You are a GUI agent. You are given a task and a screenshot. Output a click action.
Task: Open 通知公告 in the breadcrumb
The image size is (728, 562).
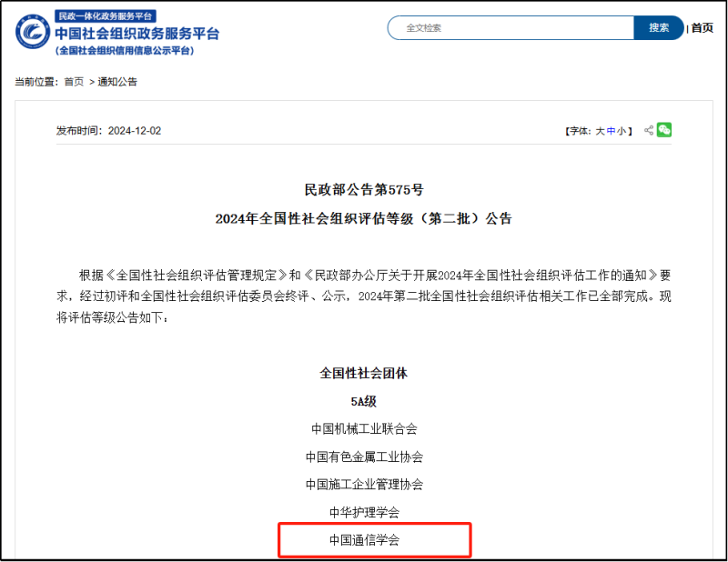(117, 82)
